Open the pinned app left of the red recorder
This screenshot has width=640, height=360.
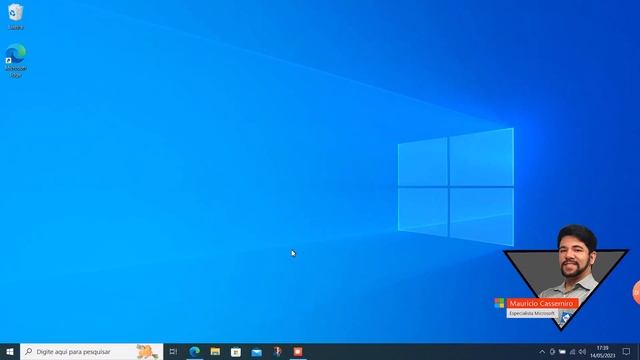278,351
